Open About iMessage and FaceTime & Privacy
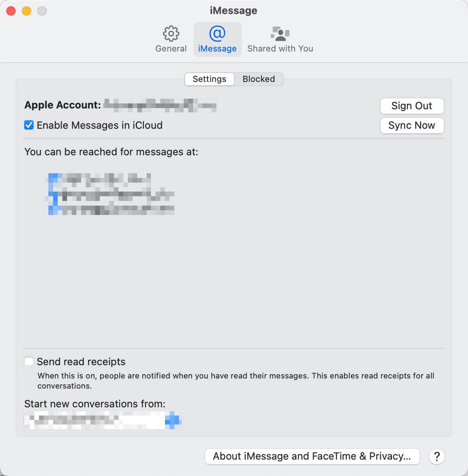468x476 pixels. click(312, 456)
